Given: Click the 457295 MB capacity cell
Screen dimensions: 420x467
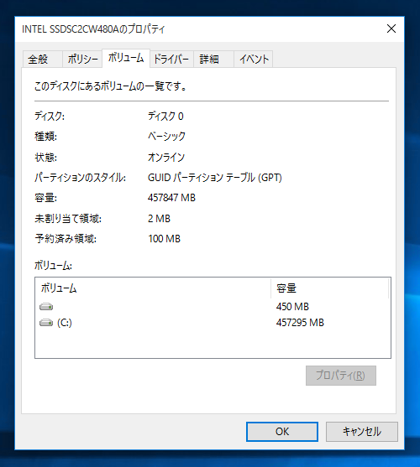Looking at the screenshot, I should [300, 323].
